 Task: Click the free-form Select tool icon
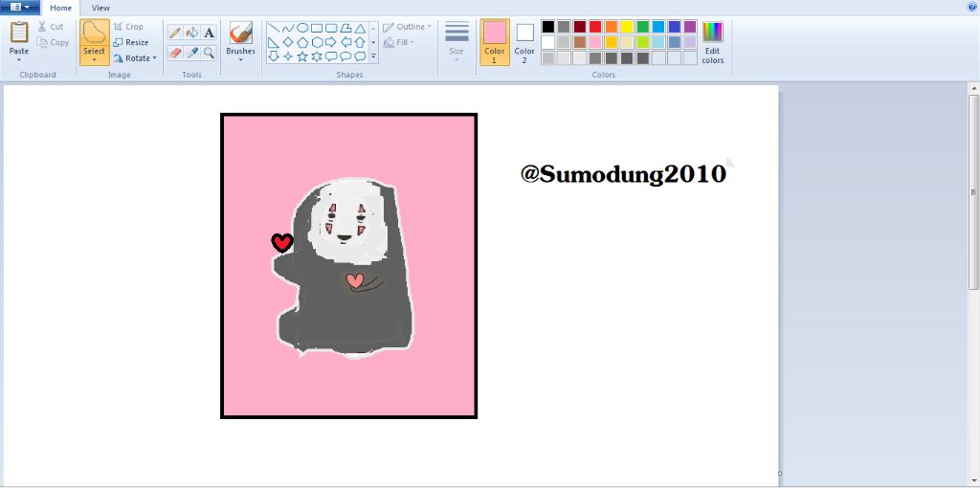pos(95,33)
